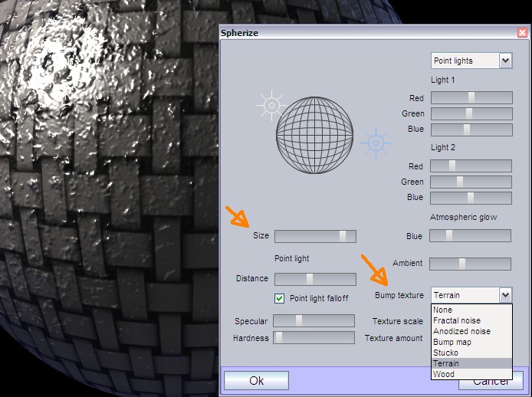Choose None from the bump texture list
This screenshot has height=397, width=532.
(x=471, y=310)
